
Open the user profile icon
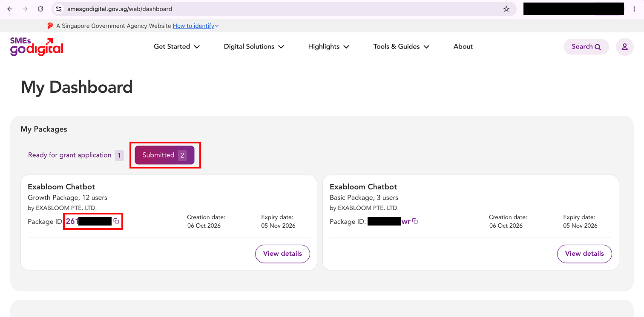[x=624, y=47]
